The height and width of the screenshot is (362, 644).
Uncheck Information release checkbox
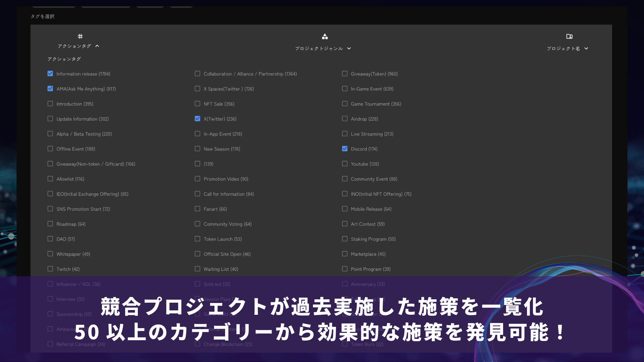50,74
